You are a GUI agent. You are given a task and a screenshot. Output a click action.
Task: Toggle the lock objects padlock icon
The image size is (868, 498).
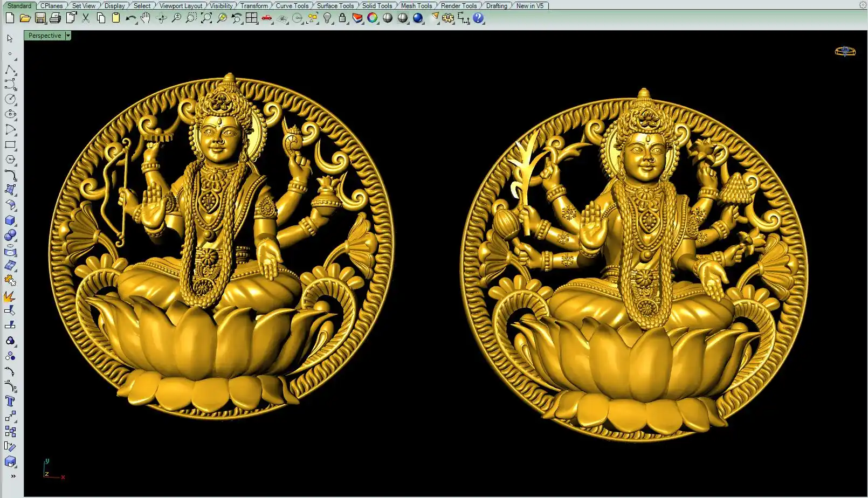[342, 18]
